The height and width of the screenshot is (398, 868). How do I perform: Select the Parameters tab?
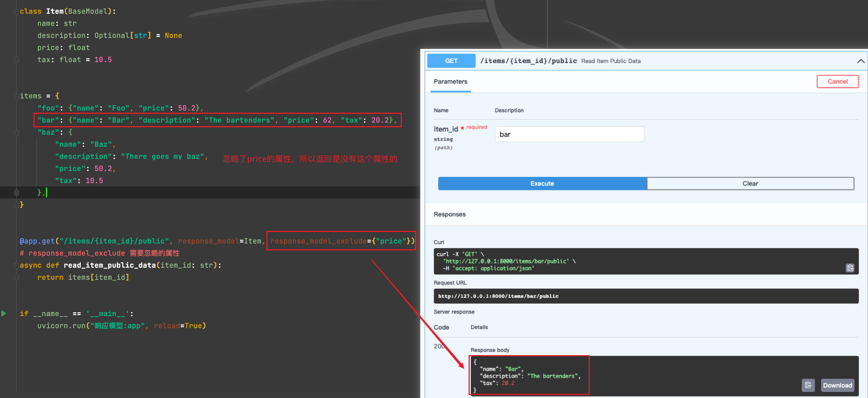[450, 82]
